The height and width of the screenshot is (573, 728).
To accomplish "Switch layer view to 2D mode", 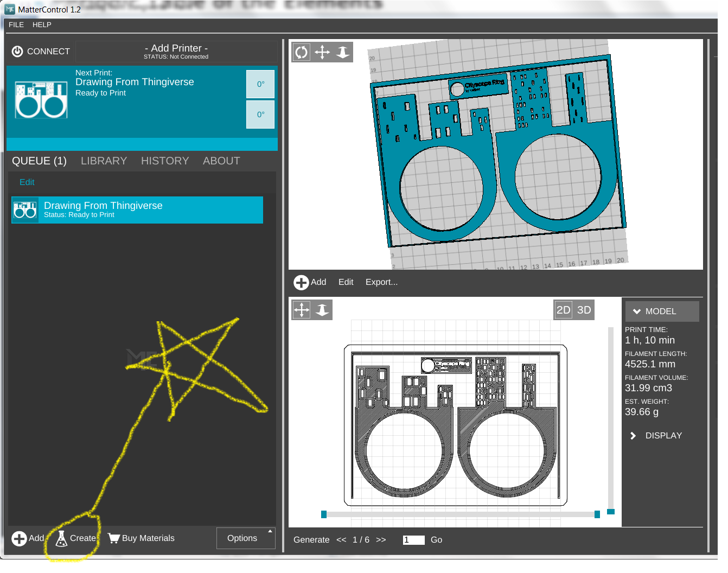I will point(564,310).
